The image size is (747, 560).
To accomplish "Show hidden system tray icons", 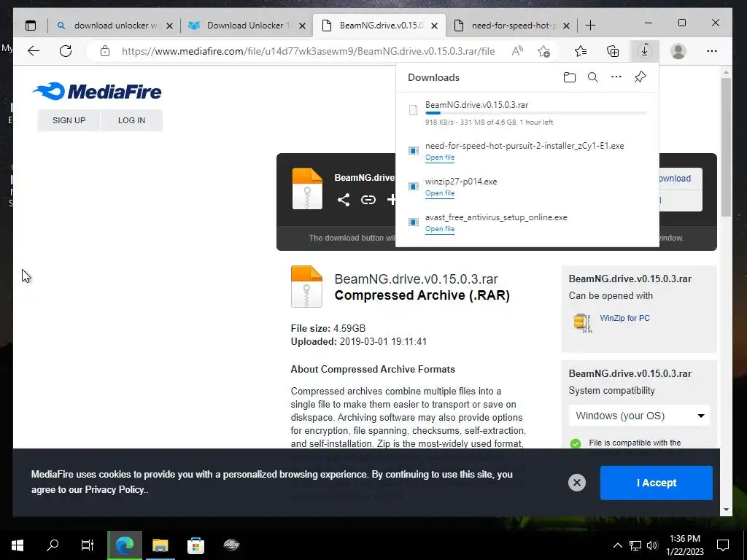I will click(x=617, y=545).
